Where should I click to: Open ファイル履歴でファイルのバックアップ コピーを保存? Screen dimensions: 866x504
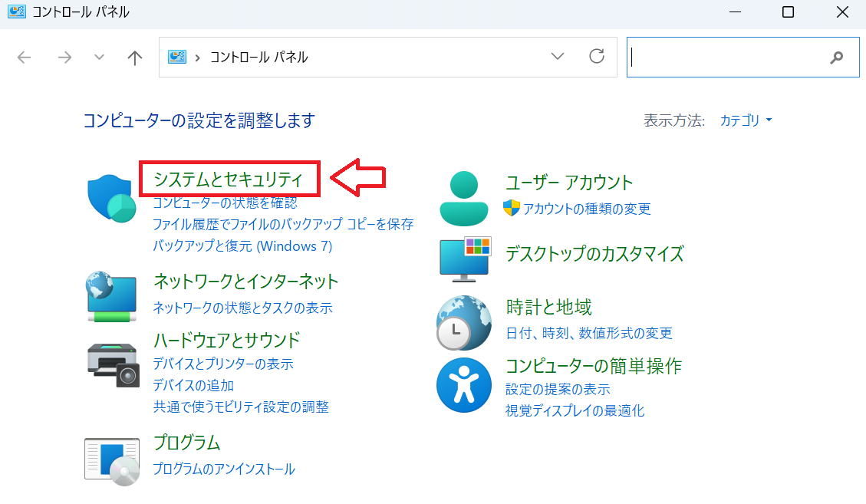[x=283, y=224]
